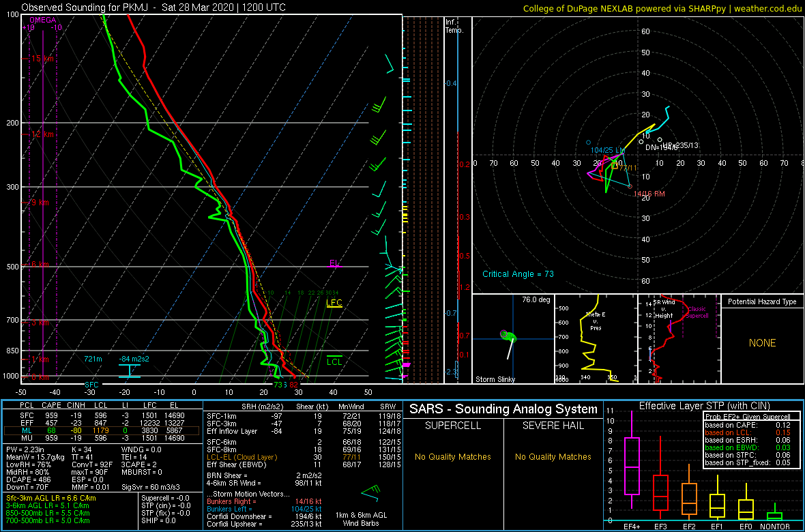Click the yellow 'Sfc-3km AGL LR' line
This screenshot has width=805, height=532.
click(x=51, y=498)
